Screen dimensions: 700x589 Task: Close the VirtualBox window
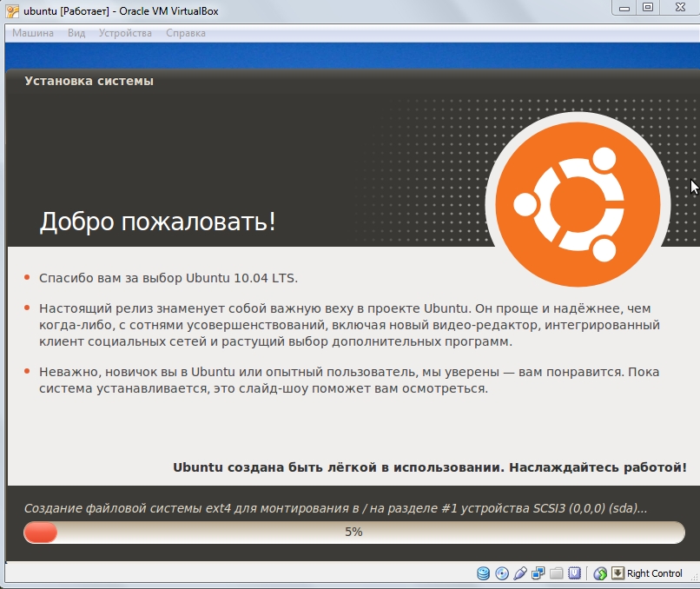click(x=680, y=8)
